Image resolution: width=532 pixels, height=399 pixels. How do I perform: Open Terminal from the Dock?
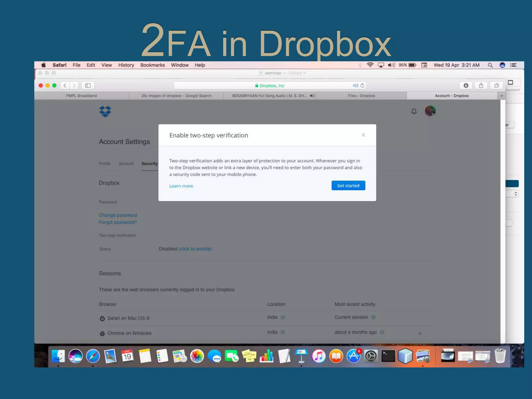coord(388,356)
